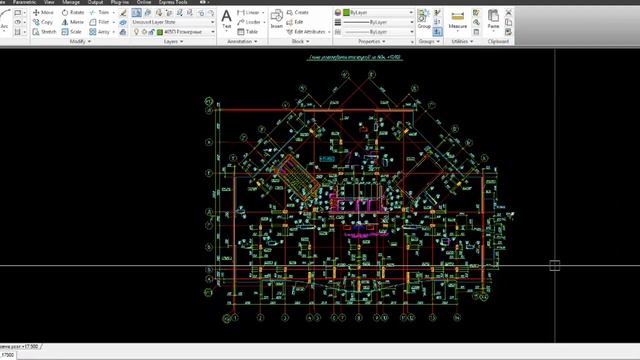
Task: Click the Erase icon in Modify panel
Action: 123,13
